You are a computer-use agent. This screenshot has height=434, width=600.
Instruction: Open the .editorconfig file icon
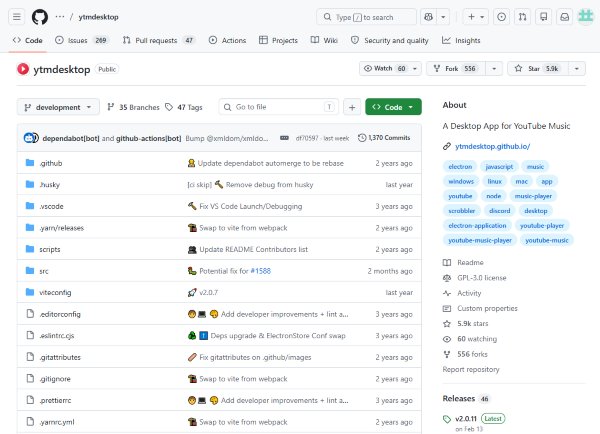click(x=30, y=314)
